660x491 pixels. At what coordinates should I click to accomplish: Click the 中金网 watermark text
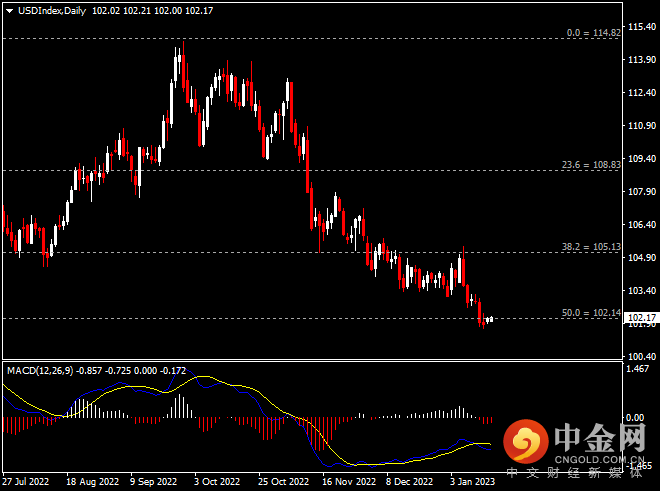600,438
